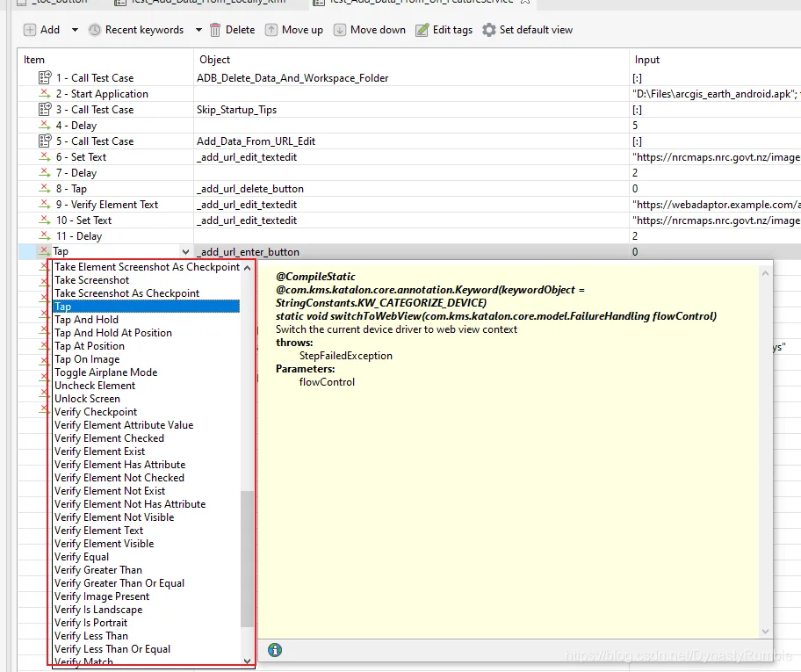Image resolution: width=801 pixels, height=672 pixels.
Task: Click icon of step 1 Call Test Case
Action: click(x=45, y=77)
